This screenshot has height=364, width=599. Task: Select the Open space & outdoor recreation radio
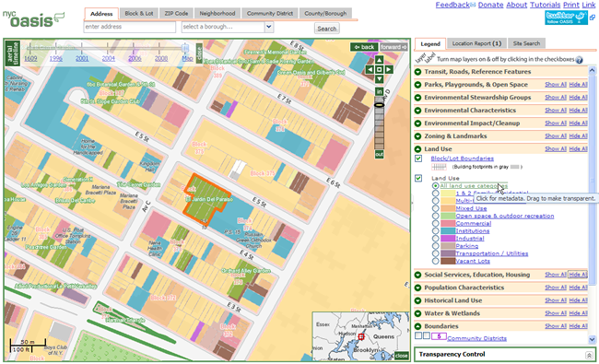tap(436, 216)
